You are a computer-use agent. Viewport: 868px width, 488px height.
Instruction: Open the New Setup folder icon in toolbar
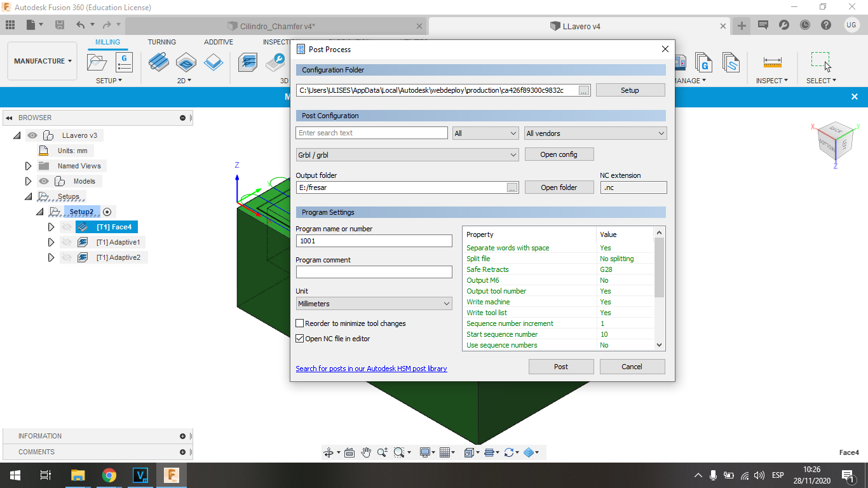[x=97, y=62]
